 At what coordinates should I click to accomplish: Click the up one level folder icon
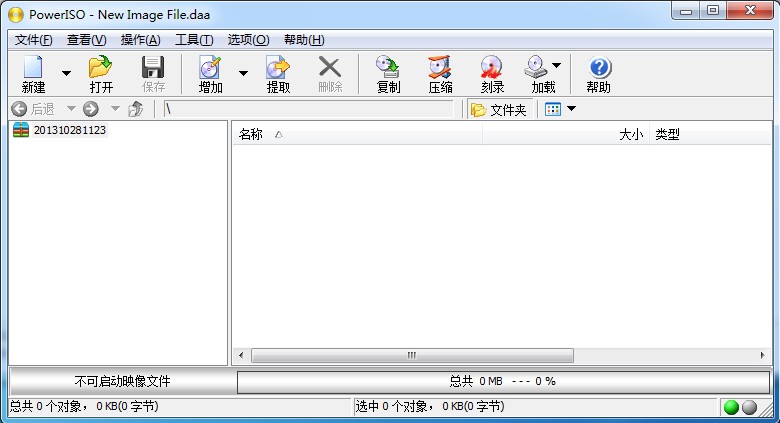click(x=135, y=108)
